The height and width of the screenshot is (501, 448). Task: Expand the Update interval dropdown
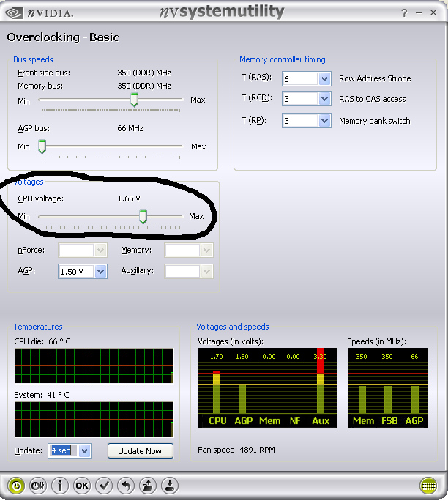[x=85, y=451]
